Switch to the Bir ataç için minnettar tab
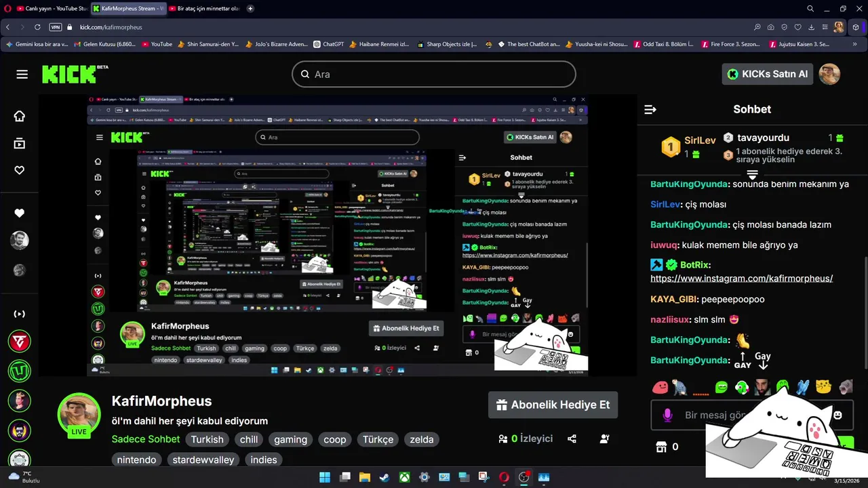Image resolution: width=868 pixels, height=488 pixels. [x=204, y=9]
